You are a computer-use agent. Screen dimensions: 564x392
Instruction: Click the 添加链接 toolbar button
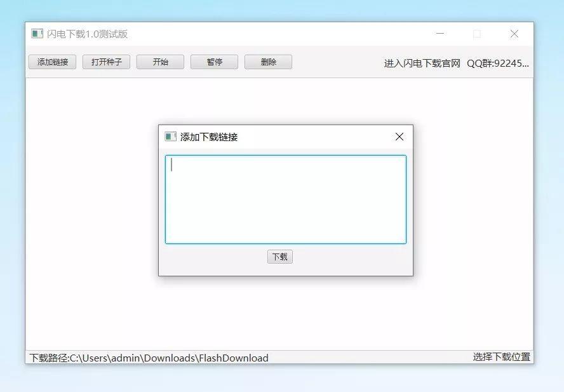pos(53,62)
